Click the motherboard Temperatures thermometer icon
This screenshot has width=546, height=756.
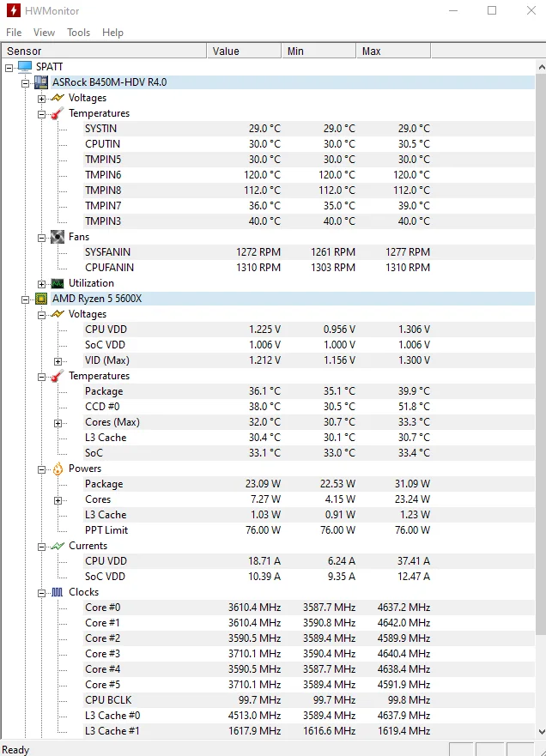tap(58, 113)
